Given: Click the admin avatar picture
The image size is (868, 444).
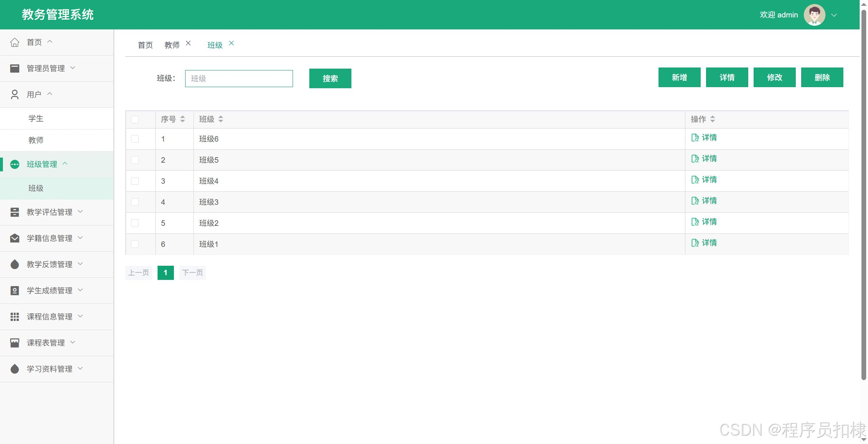Looking at the screenshot, I should 814,15.
